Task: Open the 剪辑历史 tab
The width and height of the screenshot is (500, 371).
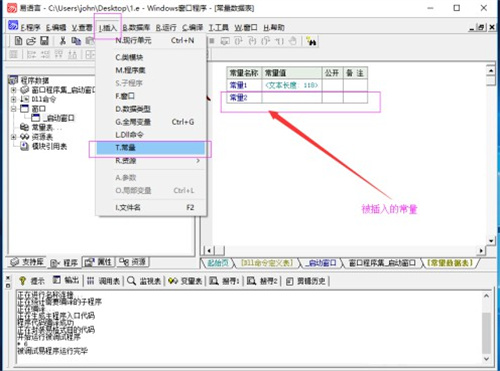Action: (306, 281)
